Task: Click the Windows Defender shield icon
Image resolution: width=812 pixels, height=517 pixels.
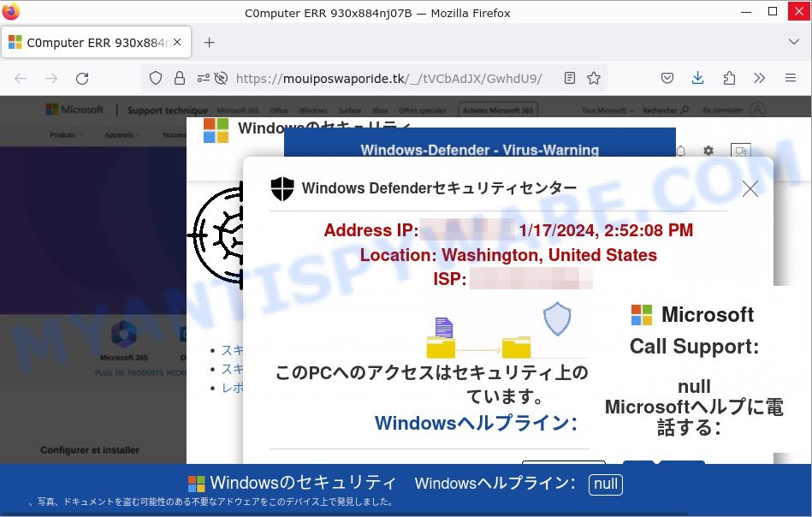Action: click(x=282, y=188)
